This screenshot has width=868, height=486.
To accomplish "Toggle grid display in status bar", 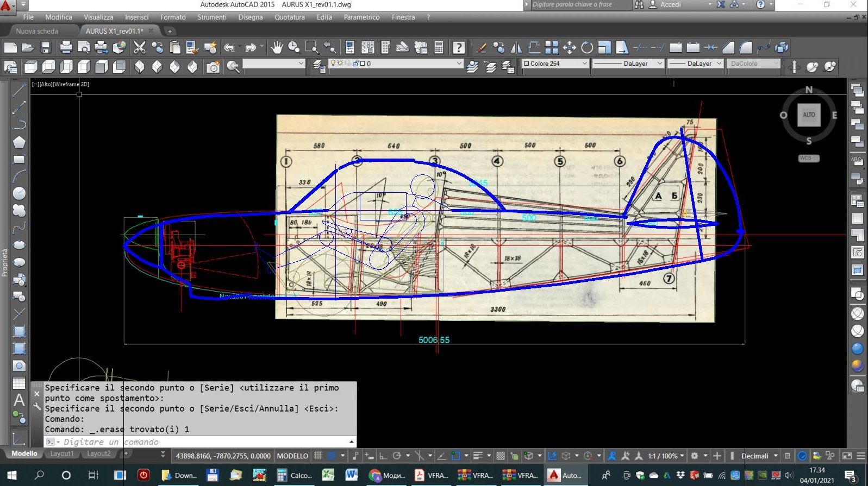I will pyautogui.click(x=318, y=456).
